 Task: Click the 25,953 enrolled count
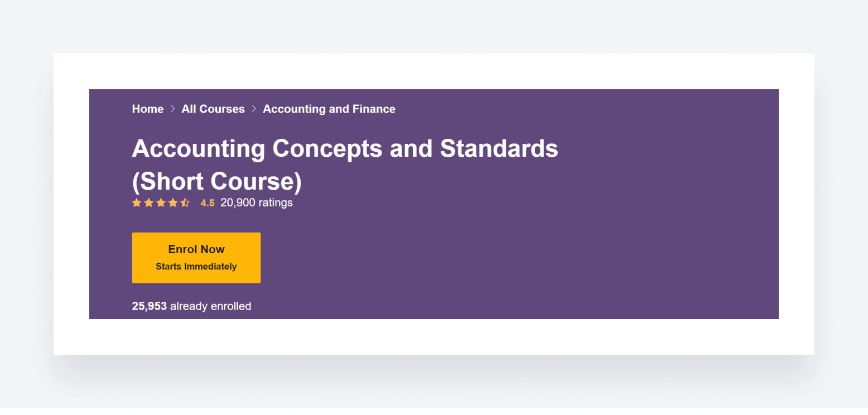[149, 306]
